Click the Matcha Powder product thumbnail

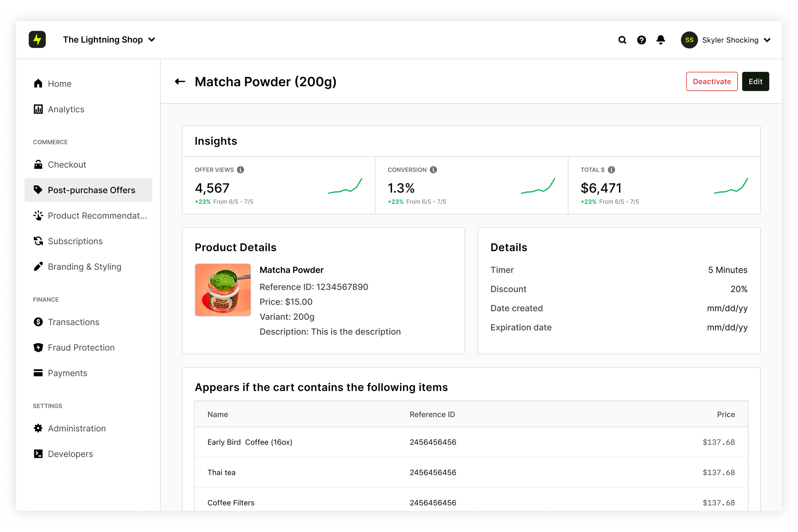click(x=223, y=290)
